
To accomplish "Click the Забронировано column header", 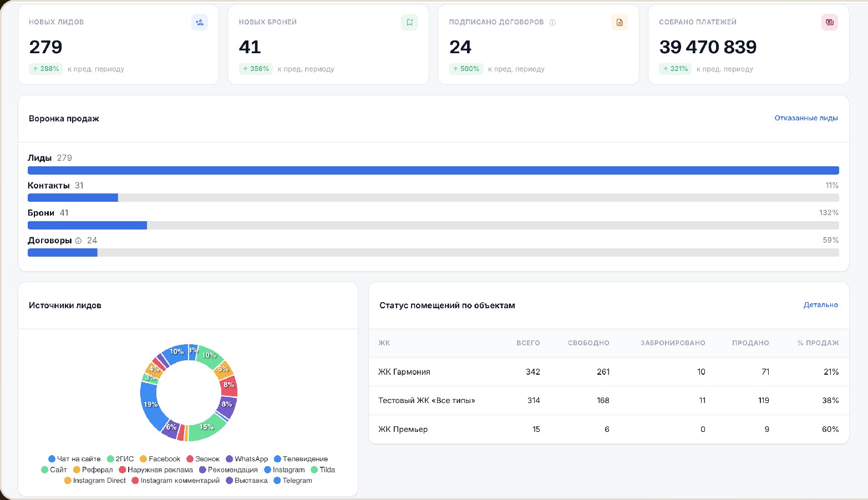I will point(673,343).
